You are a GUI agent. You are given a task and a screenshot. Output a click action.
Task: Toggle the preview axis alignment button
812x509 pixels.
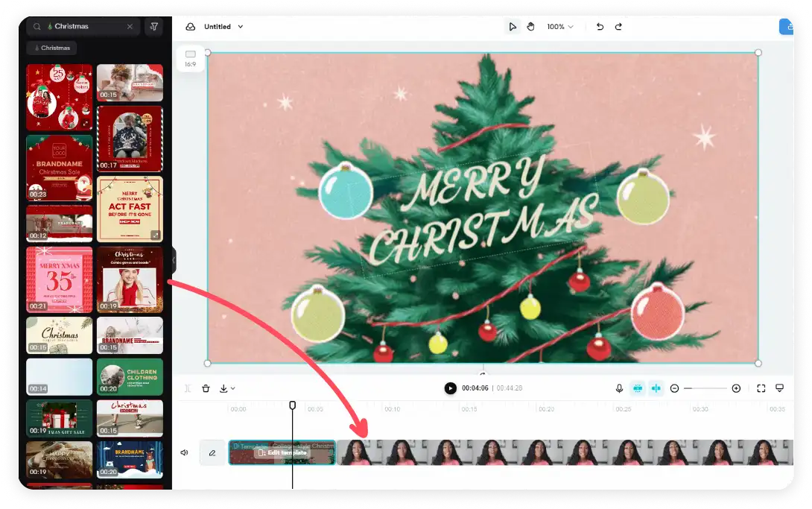point(656,388)
